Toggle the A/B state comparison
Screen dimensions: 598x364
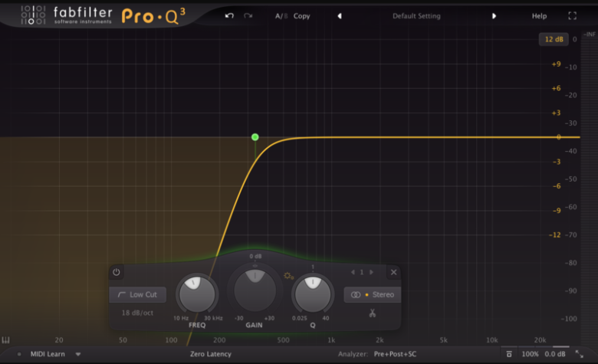click(281, 16)
